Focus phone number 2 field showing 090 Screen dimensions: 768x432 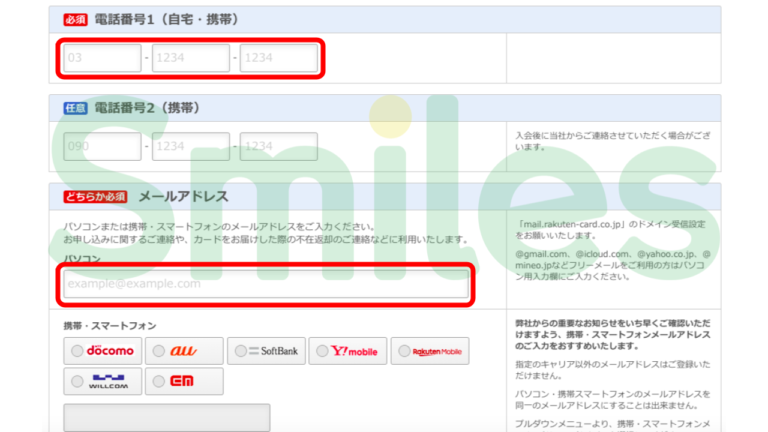102,146
